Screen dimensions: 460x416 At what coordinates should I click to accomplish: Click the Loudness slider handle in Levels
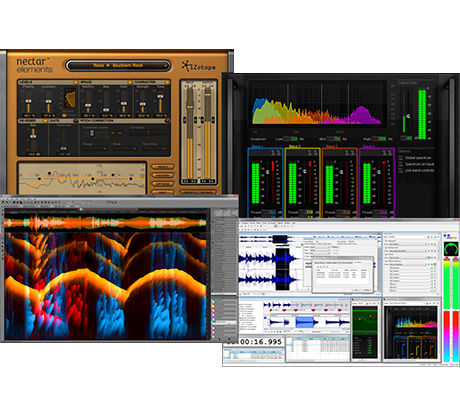49,101
